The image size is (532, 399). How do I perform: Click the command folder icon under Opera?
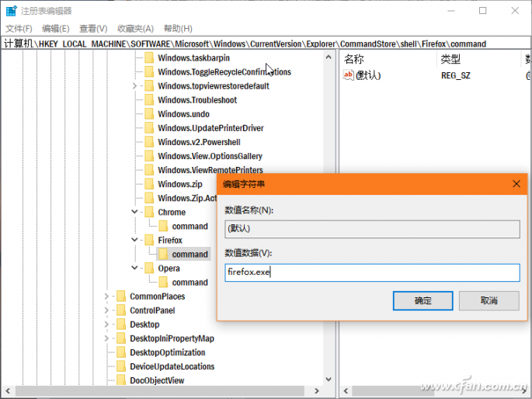tap(163, 283)
